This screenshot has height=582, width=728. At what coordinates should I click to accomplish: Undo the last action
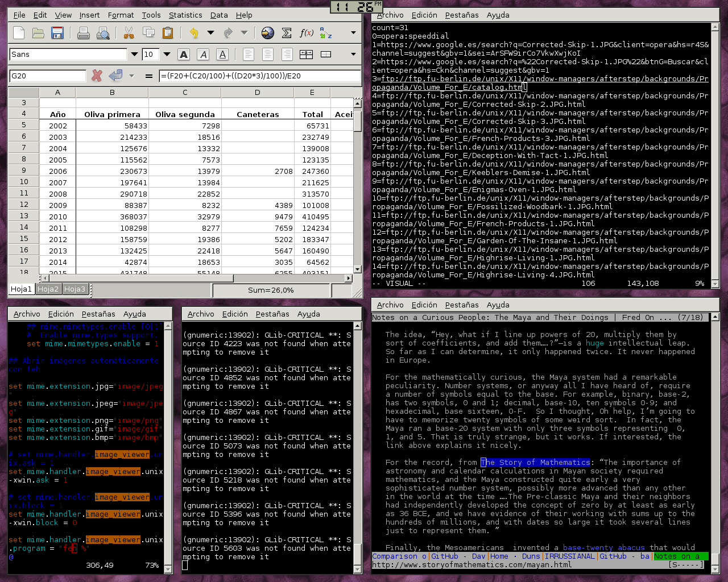(194, 33)
